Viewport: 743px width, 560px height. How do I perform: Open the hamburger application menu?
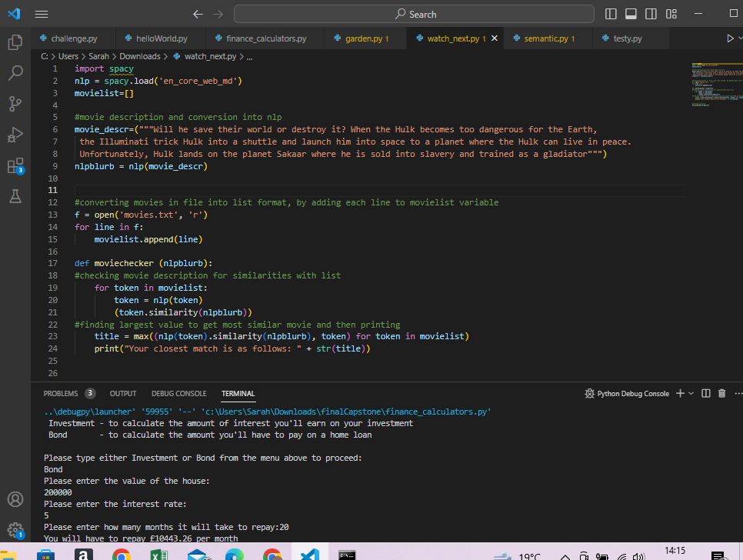(42, 14)
